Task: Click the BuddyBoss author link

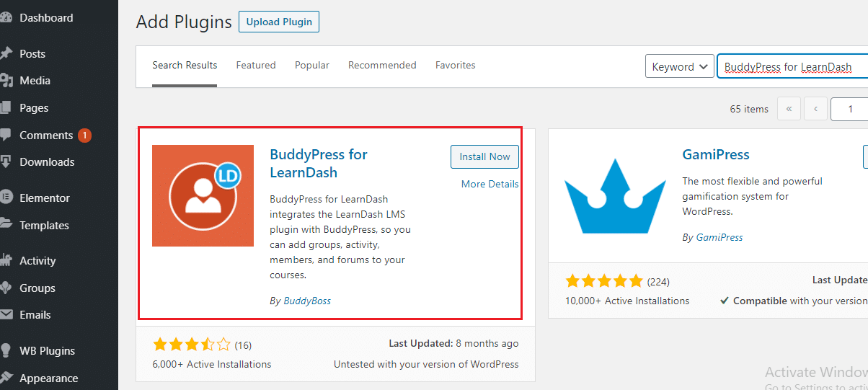Action: point(307,301)
